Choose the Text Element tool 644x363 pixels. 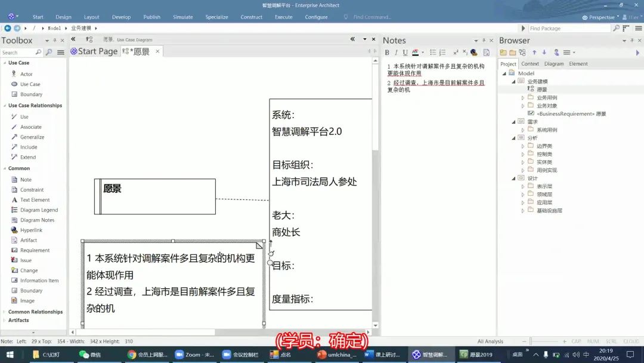tap(35, 200)
